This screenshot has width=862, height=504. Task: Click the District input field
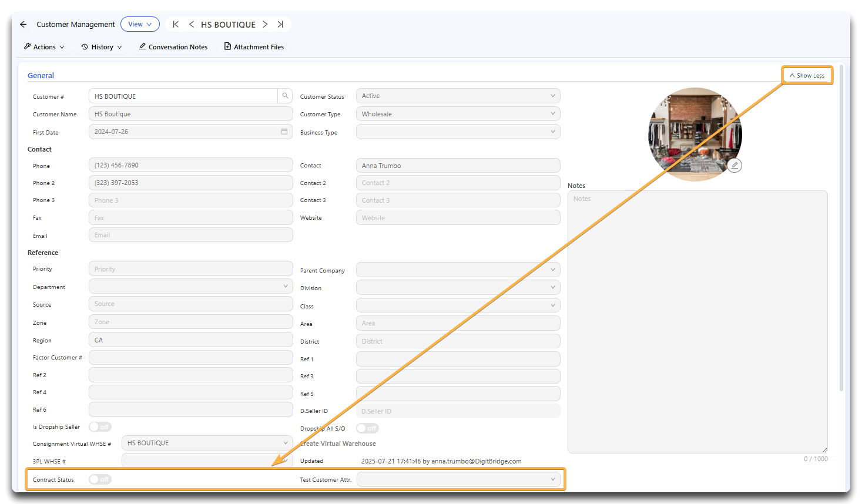point(458,341)
